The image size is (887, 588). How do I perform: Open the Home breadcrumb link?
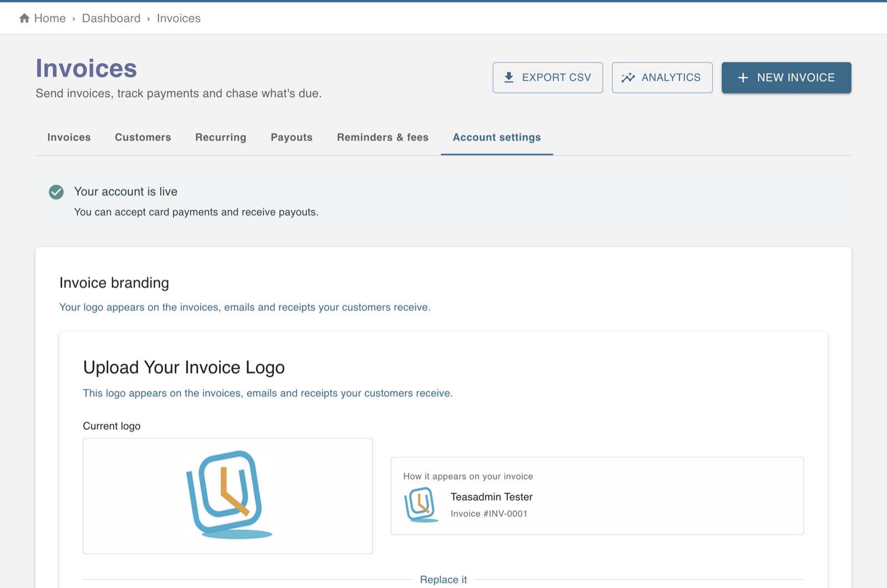50,18
